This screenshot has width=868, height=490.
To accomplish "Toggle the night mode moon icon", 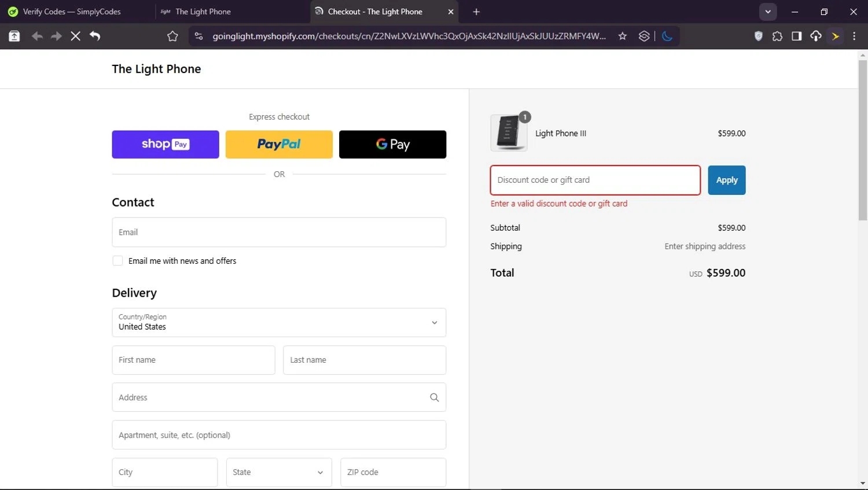I will [x=667, y=36].
